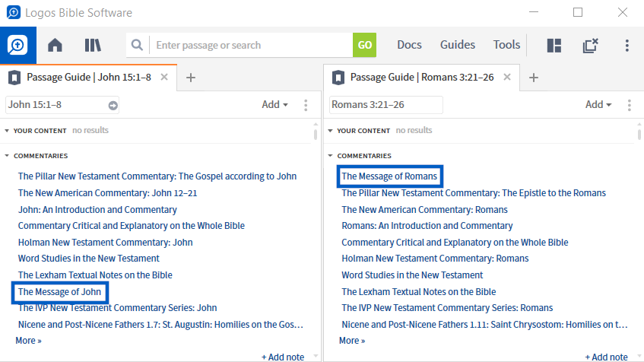
Task: Click the John panel vertical scrollbar thumb
Action: pyautogui.click(x=316, y=135)
